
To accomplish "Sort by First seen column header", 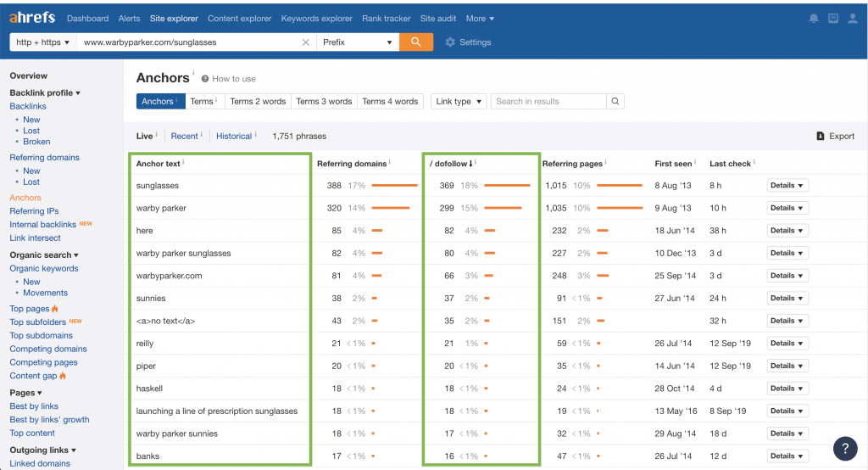I will [673, 164].
